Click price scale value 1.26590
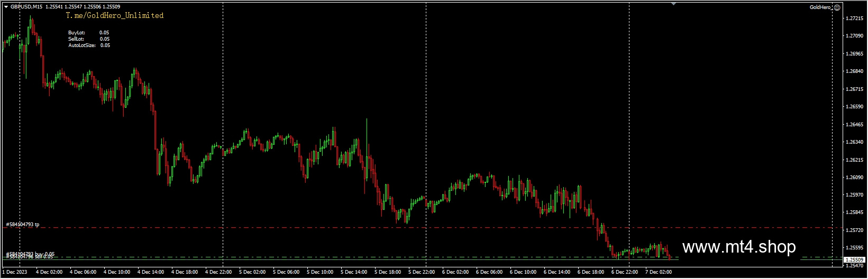The image size is (868, 279). point(854,107)
